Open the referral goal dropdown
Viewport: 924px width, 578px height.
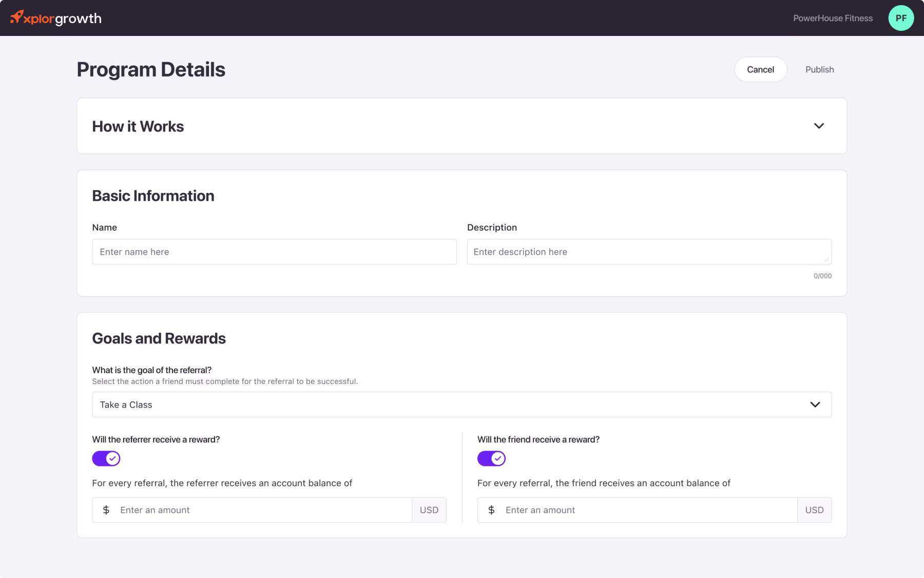(461, 404)
